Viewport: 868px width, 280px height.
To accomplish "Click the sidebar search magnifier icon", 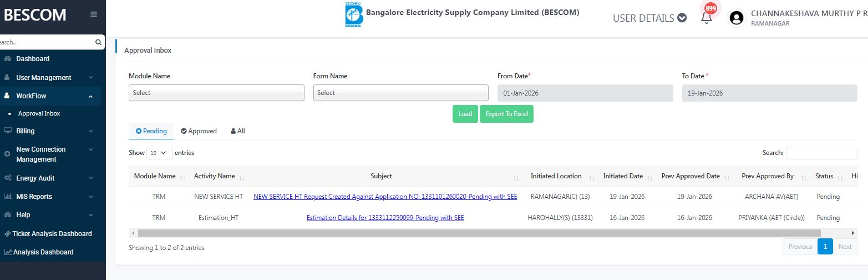I will pos(98,42).
